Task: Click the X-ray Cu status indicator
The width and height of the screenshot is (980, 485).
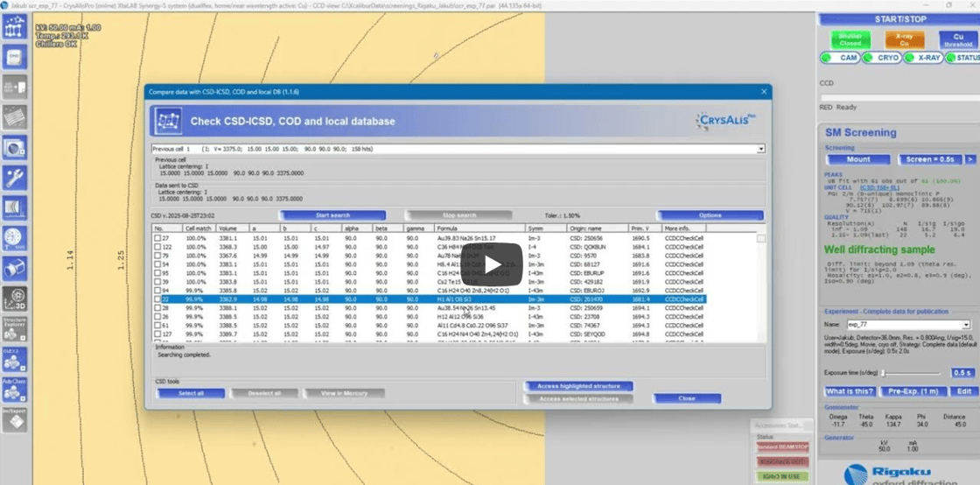Action: point(904,40)
